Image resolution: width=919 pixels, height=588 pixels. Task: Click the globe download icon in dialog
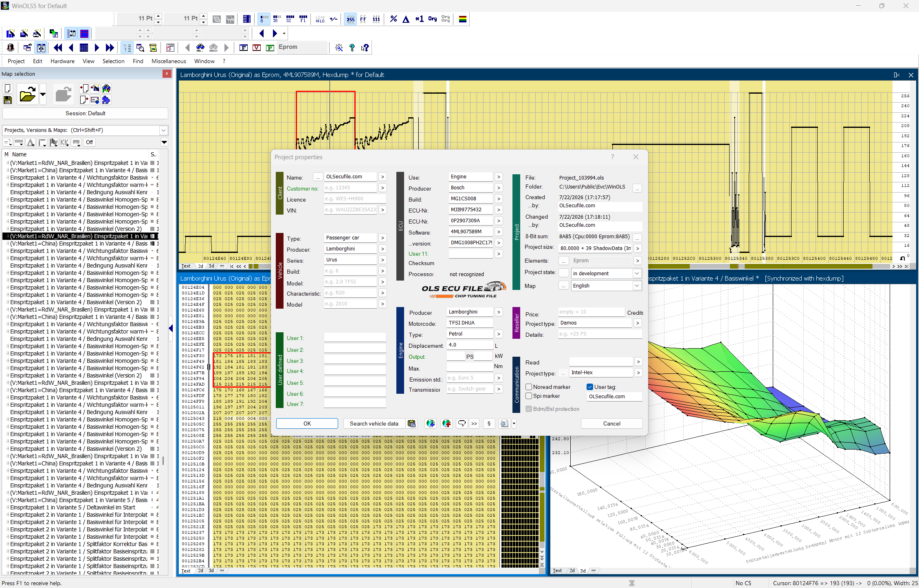click(431, 423)
